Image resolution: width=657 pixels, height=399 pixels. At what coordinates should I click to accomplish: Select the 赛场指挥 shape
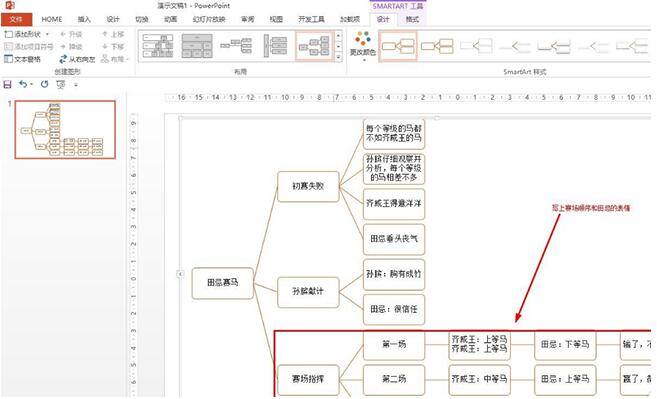(308, 379)
